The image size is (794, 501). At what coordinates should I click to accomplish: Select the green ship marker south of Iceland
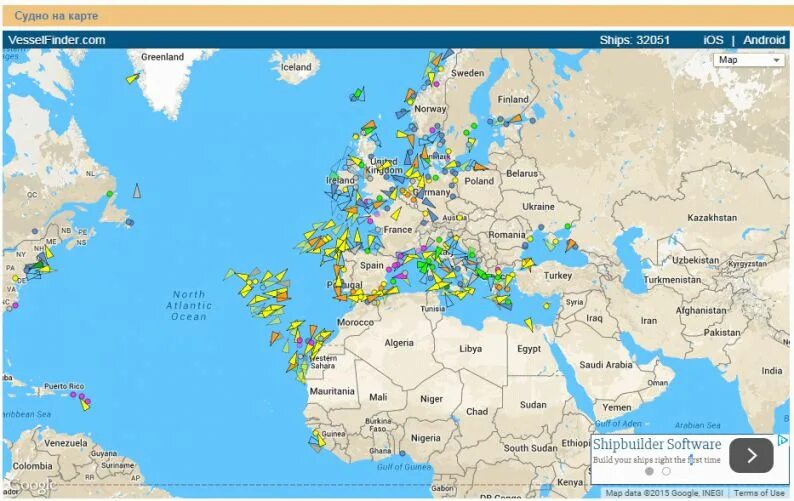click(x=359, y=93)
